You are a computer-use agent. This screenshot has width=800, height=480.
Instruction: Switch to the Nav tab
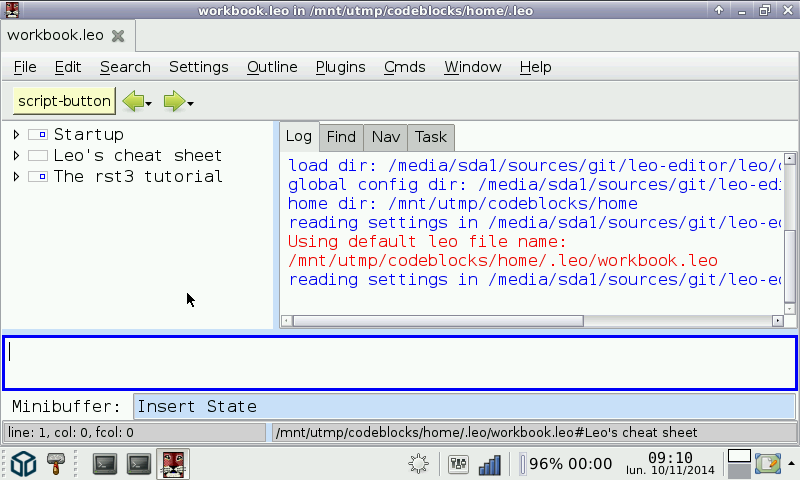tap(385, 137)
